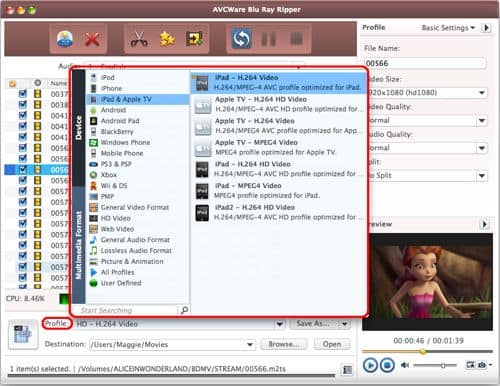This screenshot has width=500, height=386.
Task: Uncheck the first file row checkbox
Action: pyautogui.click(x=23, y=94)
